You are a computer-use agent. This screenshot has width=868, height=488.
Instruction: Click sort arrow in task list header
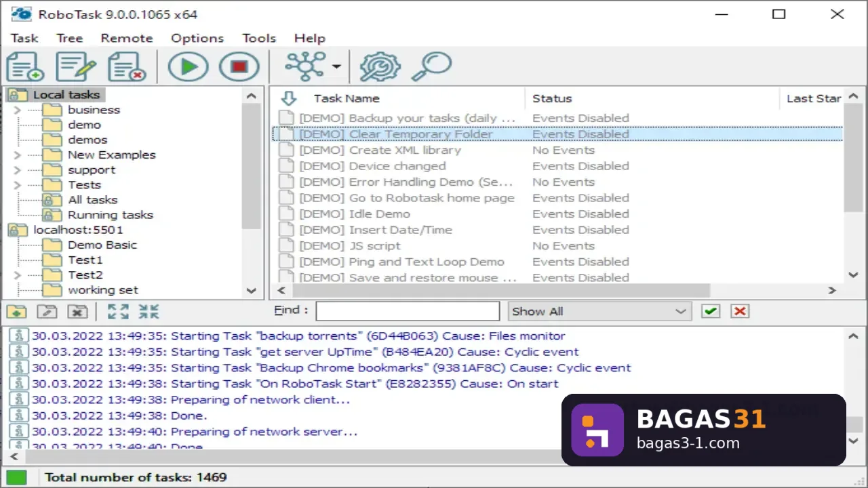(x=289, y=98)
